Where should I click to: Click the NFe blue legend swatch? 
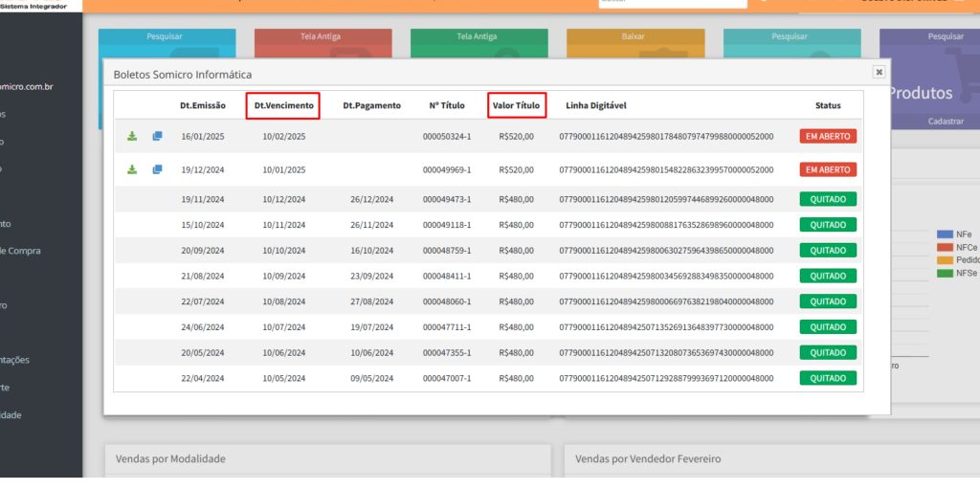[945, 234]
